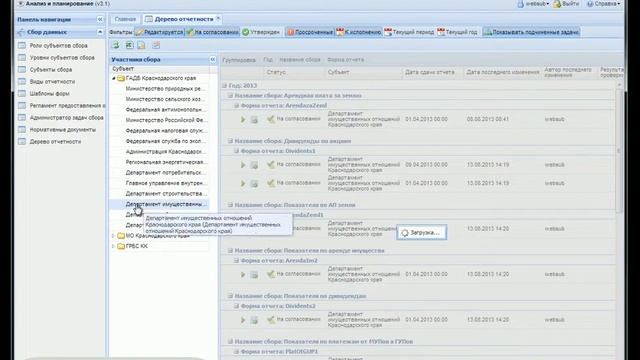
Task: Open Виды отчетности in navigation panel
Action: [x=52, y=82]
